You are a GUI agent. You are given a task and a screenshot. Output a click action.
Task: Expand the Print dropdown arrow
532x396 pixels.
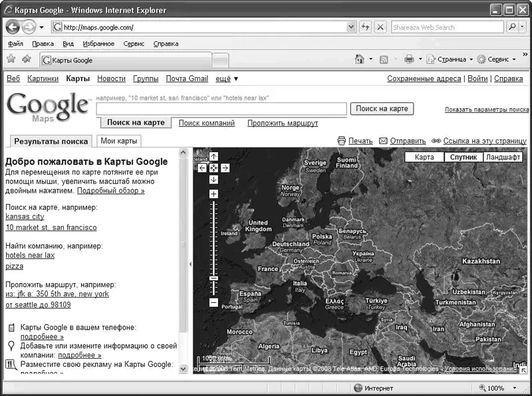tap(420, 59)
